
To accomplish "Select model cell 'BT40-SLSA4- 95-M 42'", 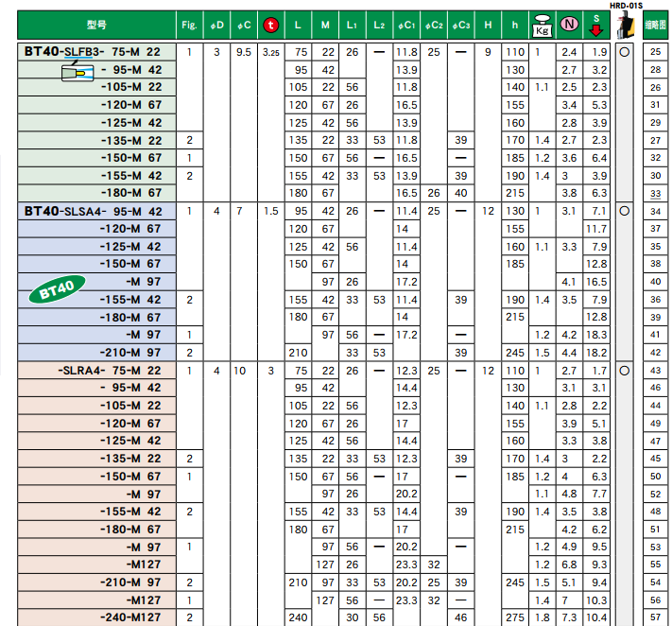I will click(x=96, y=211).
